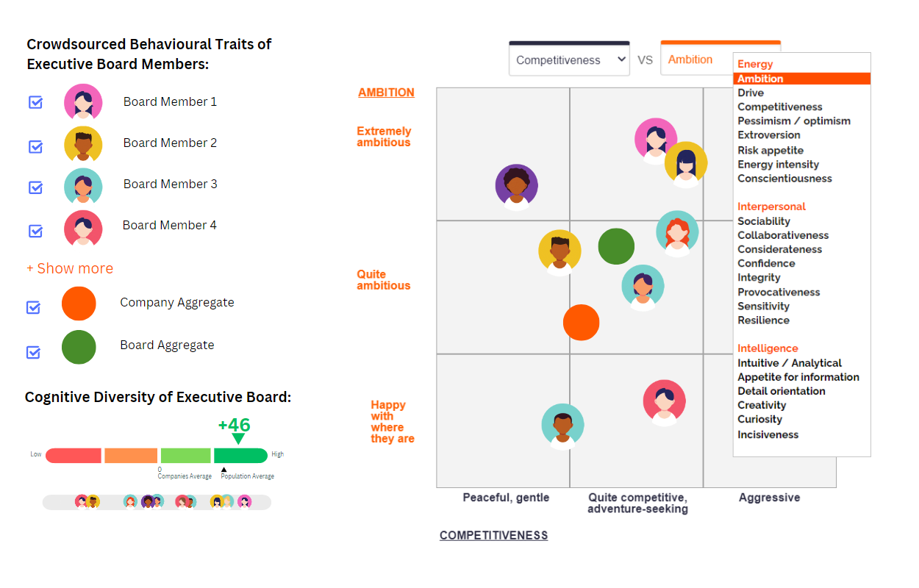Open the Competitiveness axis dropdown

[569, 60]
